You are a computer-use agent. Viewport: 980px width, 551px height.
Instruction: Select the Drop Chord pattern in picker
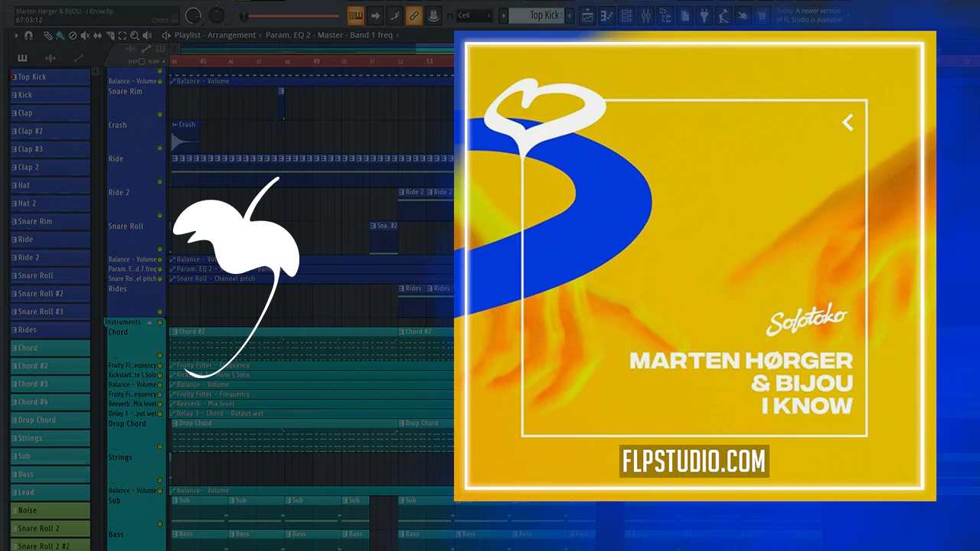(x=51, y=420)
